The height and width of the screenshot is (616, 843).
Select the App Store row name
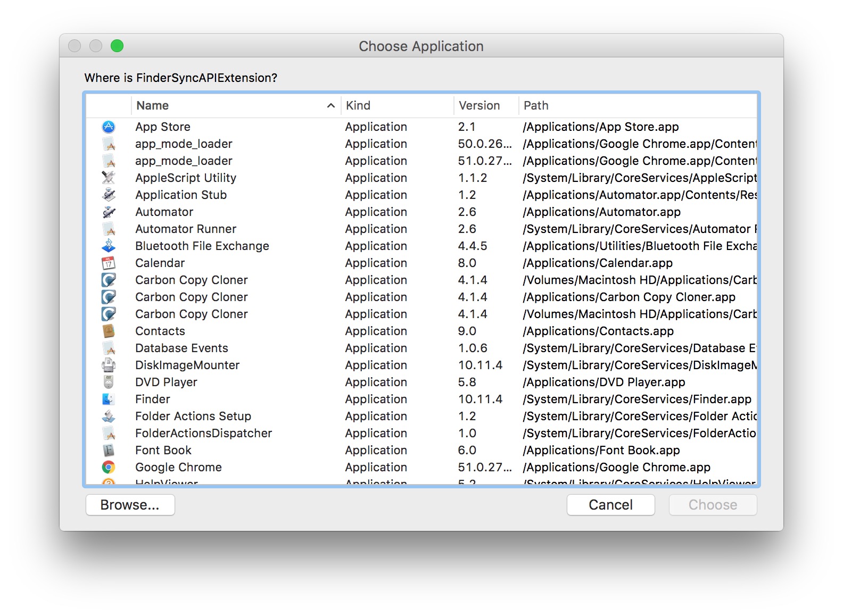pyautogui.click(x=163, y=127)
